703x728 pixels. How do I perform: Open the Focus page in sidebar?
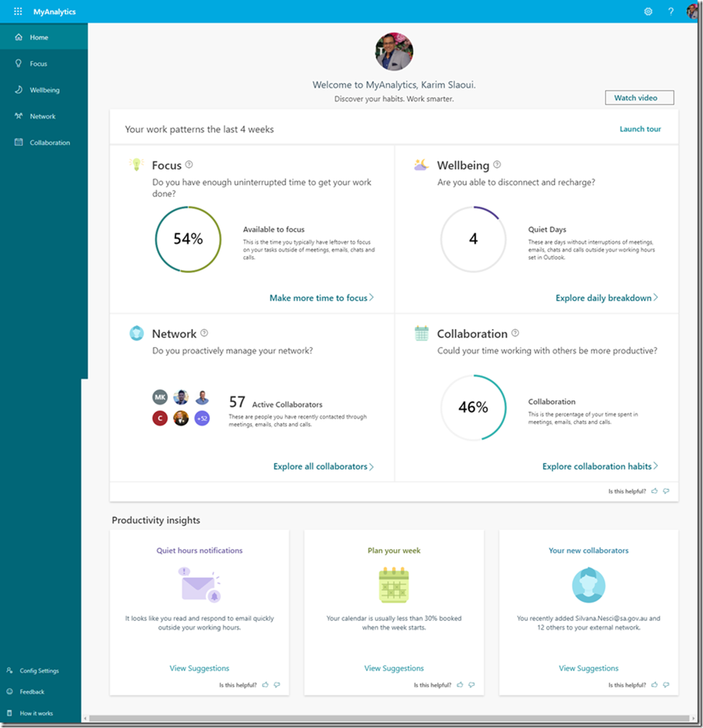point(39,64)
